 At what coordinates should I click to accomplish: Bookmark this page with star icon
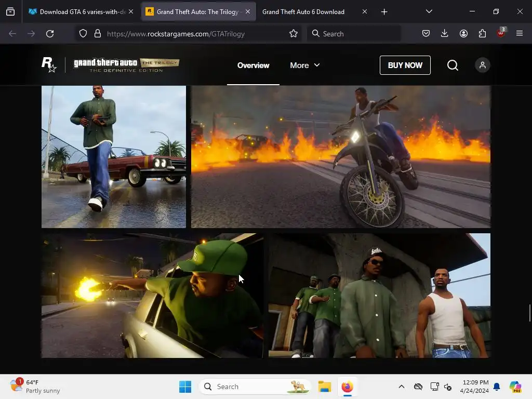click(x=294, y=34)
